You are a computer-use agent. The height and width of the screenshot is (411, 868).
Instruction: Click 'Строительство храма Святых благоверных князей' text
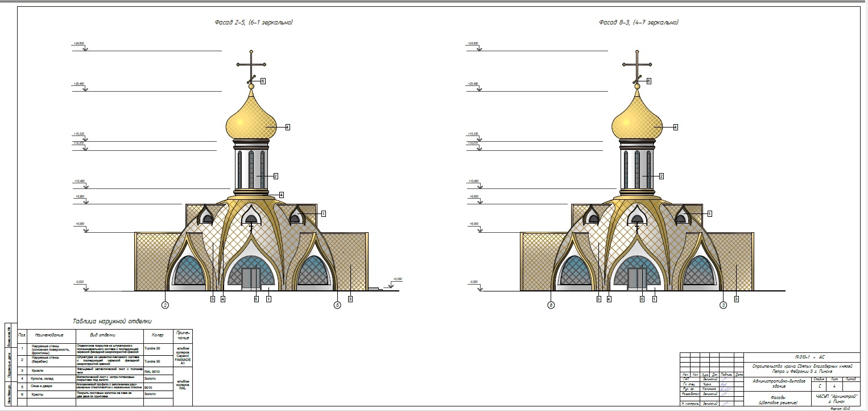802,366
